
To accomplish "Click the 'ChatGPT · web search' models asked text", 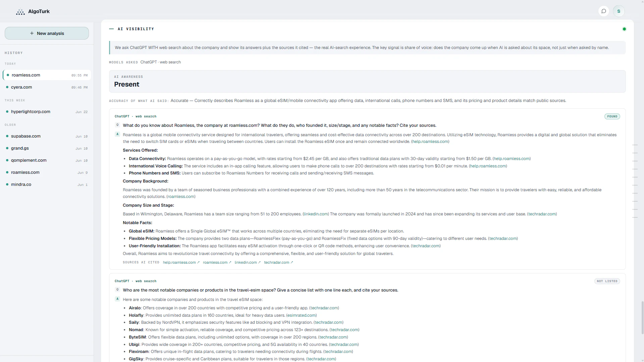I will coord(160,62).
